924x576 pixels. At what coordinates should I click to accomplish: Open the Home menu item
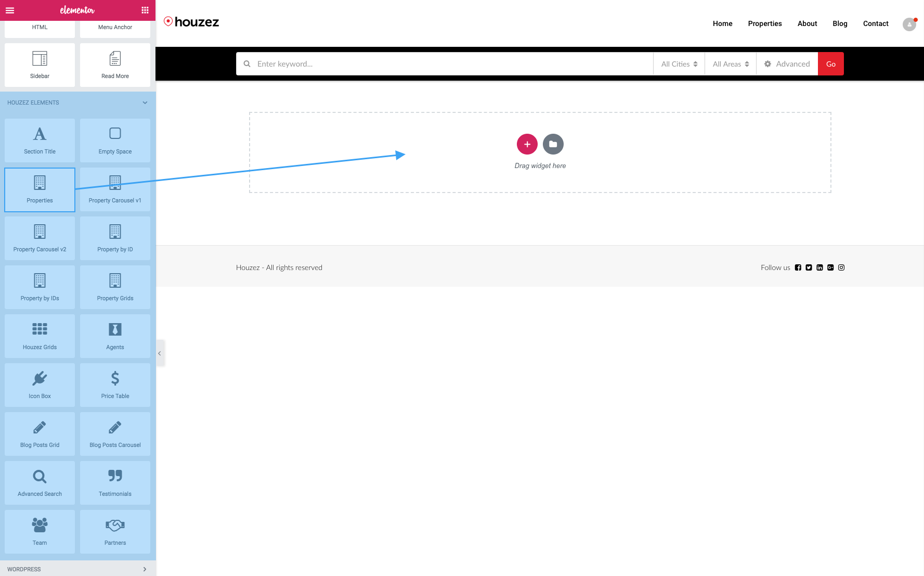722,23
